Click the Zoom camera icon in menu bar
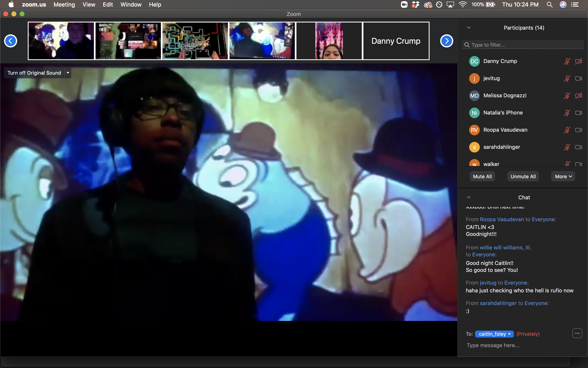588x368 pixels. point(404,5)
